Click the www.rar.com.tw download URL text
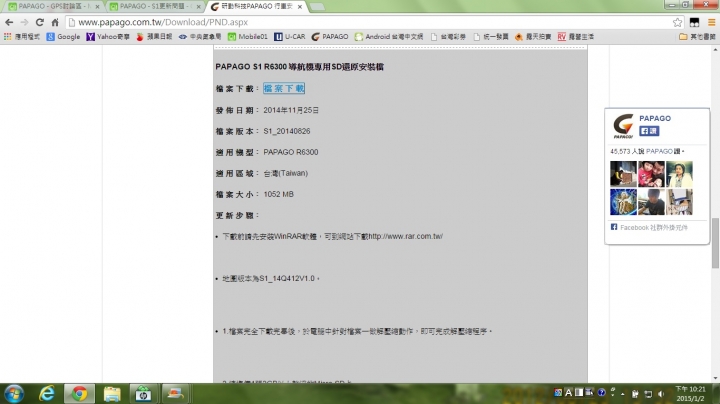This screenshot has height=404, width=720. point(405,236)
